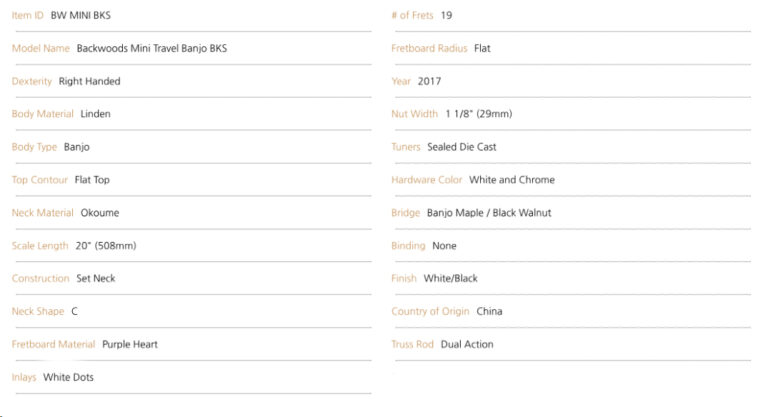
Task: Click the Right Handed dexterity value
Action: pyautogui.click(x=89, y=81)
